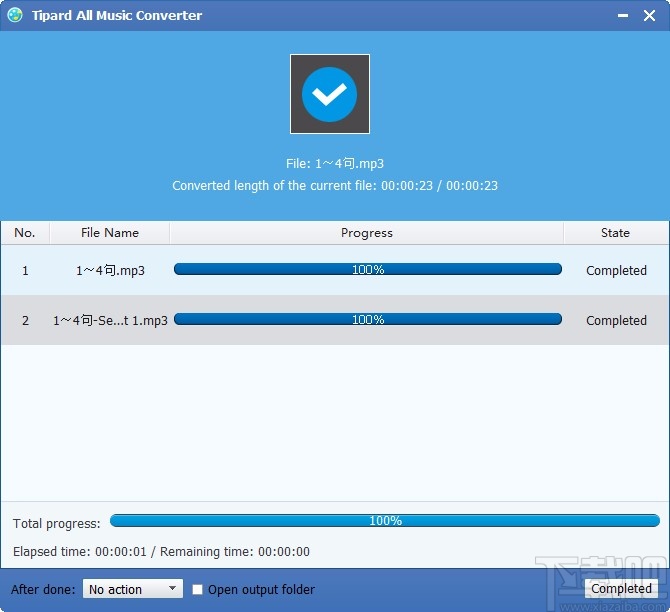
Task: Click the State column header
Action: (615, 233)
